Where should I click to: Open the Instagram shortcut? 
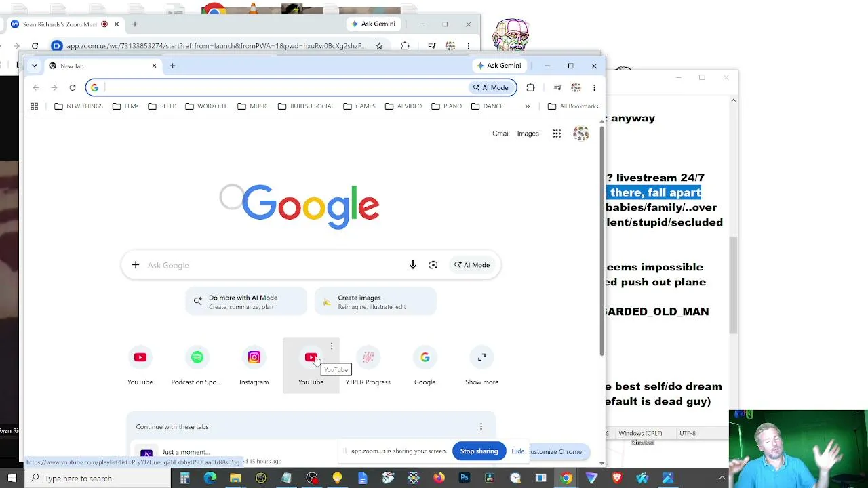(x=254, y=365)
